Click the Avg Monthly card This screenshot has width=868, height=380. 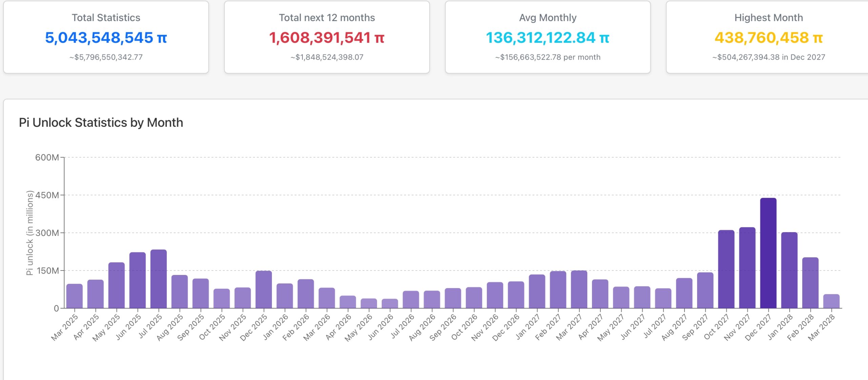coord(548,37)
